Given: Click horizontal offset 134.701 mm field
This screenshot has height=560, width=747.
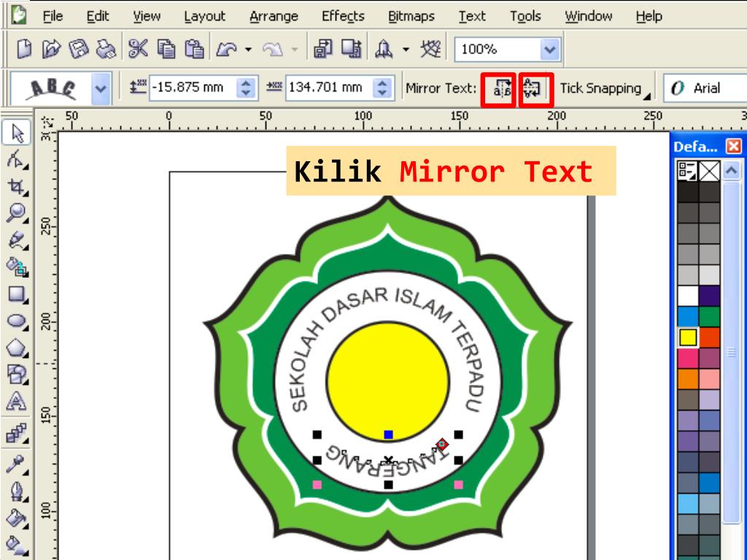Looking at the screenshot, I should 329,87.
